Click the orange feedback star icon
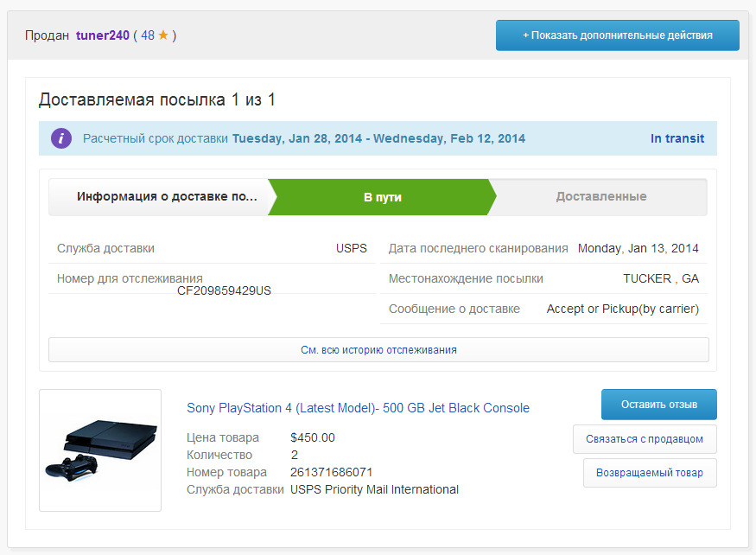756x555 pixels. point(162,35)
